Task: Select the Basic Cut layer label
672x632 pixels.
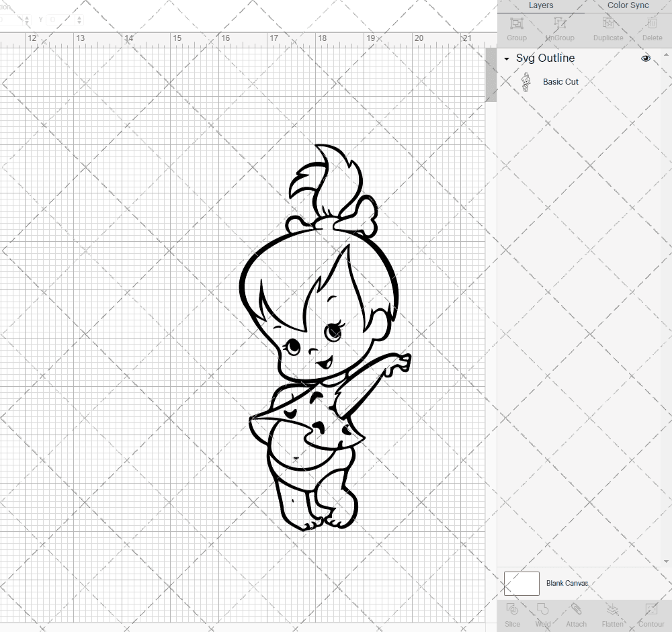Action: pyautogui.click(x=560, y=82)
